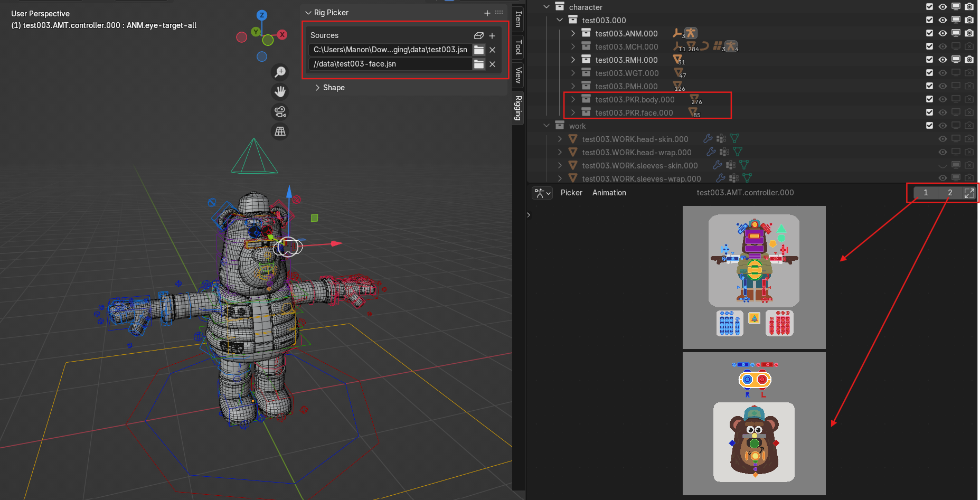Screen dimensions: 980x500
Task: Open the editor type dropdown in picker
Action: [542, 193]
